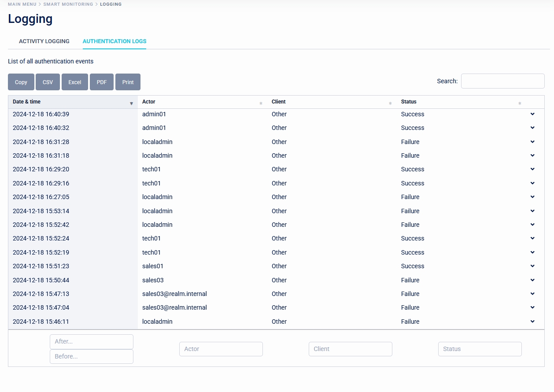Viewport: 554px width, 392px height.
Task: Click the sort arrow on Date & time column
Action: pos(131,103)
